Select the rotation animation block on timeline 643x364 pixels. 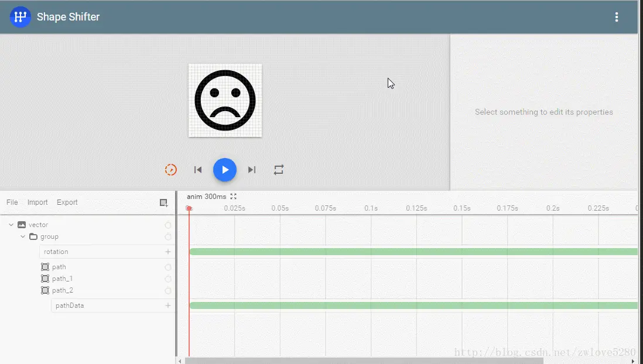point(413,252)
